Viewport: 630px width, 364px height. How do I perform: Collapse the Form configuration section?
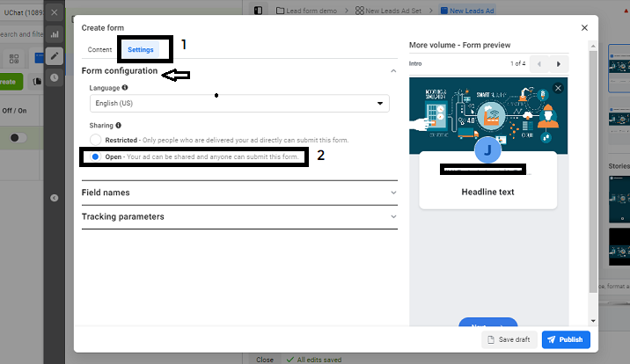[392, 70]
